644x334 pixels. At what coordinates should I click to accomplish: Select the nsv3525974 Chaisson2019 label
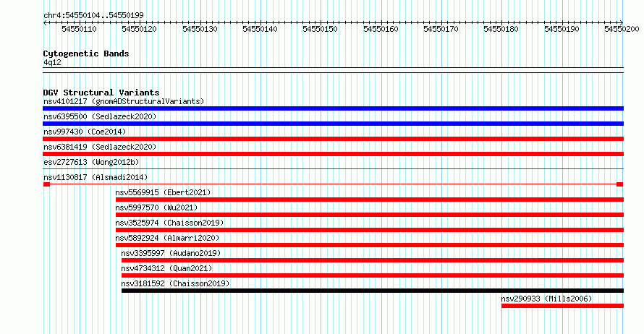coord(169,223)
